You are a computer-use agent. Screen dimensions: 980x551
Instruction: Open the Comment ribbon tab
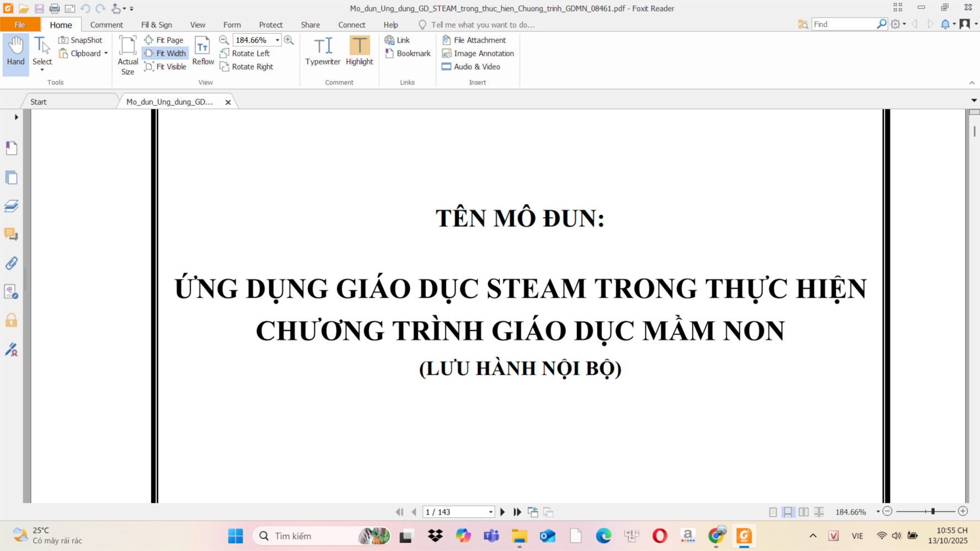(106, 25)
